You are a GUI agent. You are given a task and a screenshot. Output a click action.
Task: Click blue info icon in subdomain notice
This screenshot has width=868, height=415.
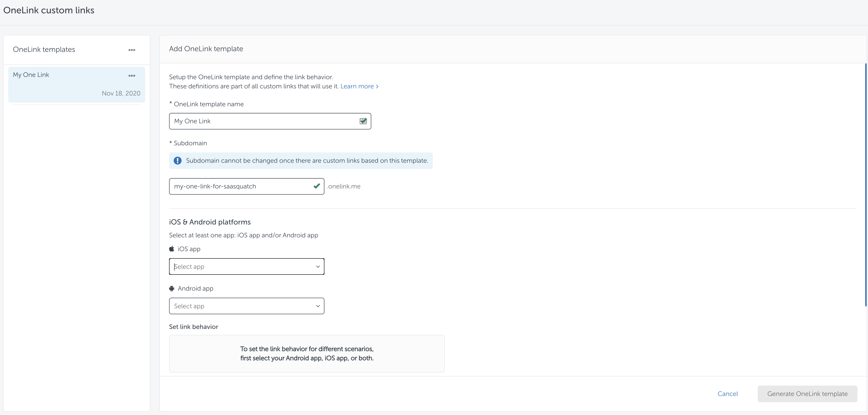click(x=178, y=160)
